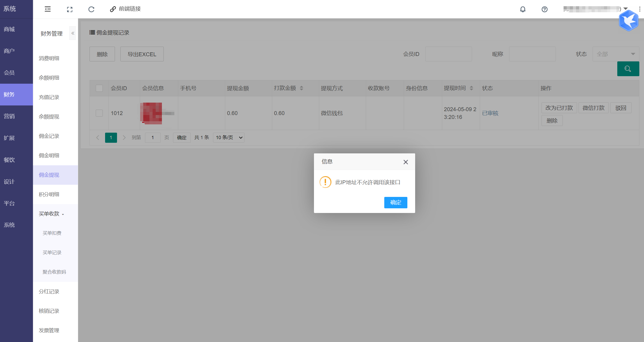This screenshot has height=342, width=644.
Task: Toggle the sidebar menu collapse icon
Action: tap(47, 9)
